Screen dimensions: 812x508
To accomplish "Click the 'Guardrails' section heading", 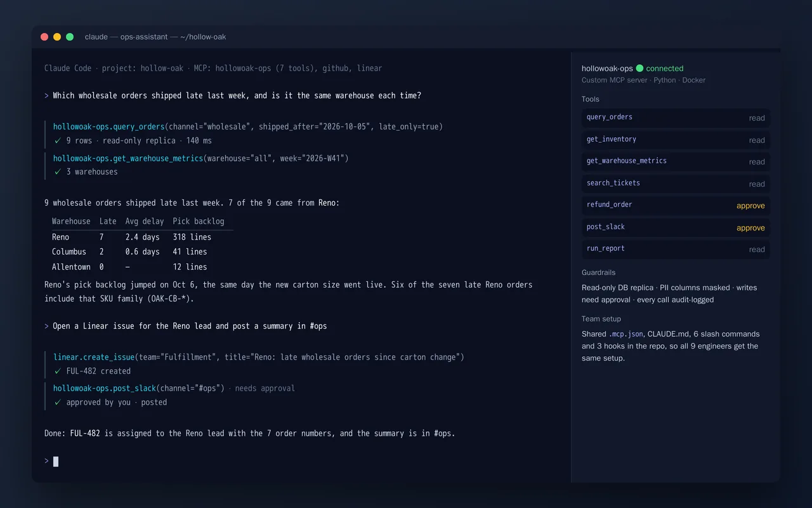I will [x=599, y=272].
